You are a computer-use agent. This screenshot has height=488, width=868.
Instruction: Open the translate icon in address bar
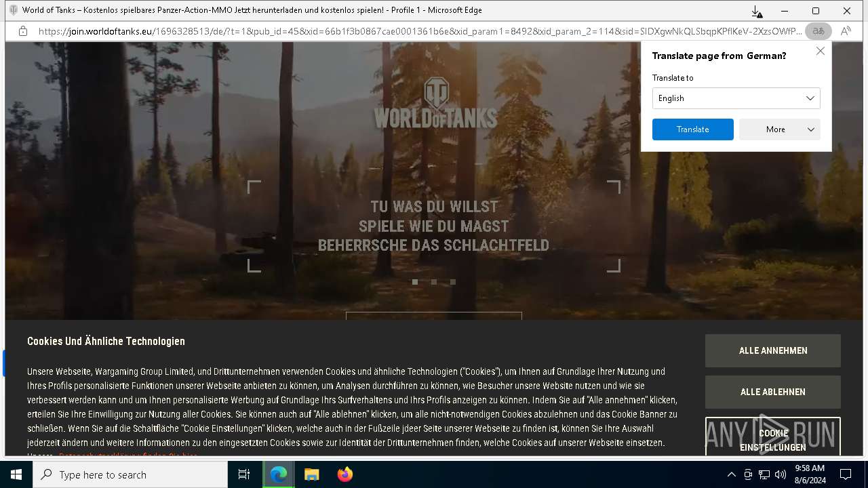[818, 31]
